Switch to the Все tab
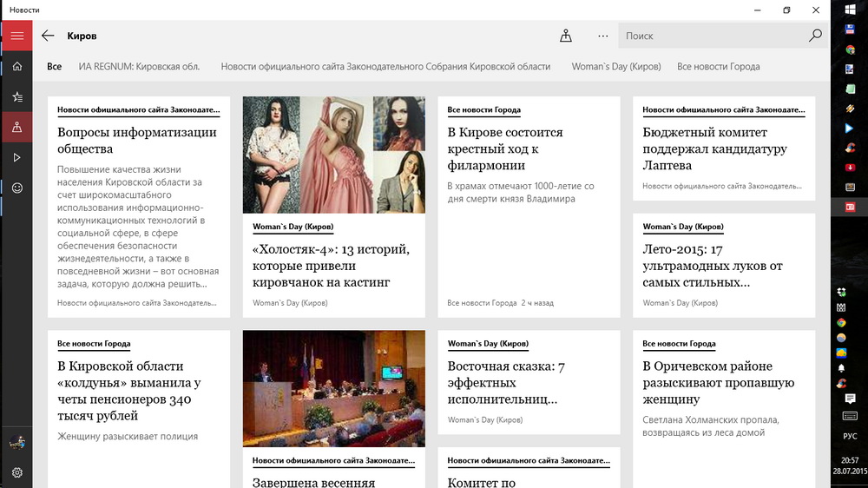 coord(55,67)
